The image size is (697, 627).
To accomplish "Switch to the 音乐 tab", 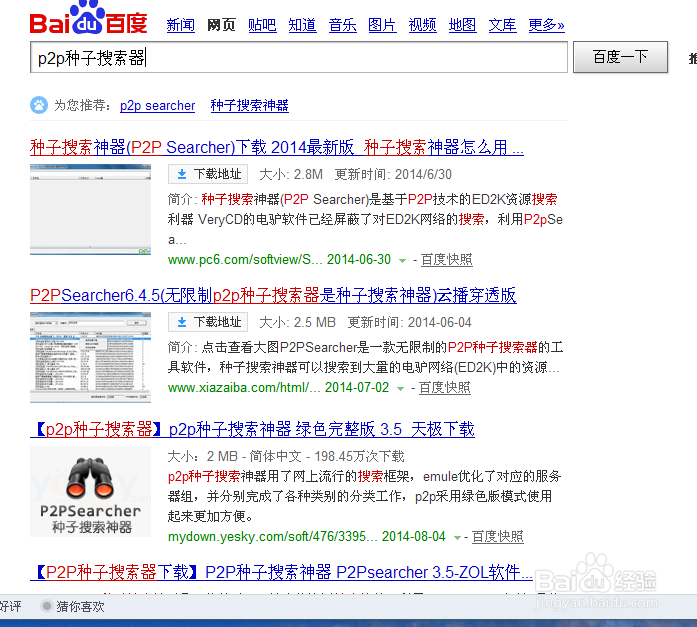I will pyautogui.click(x=342, y=25).
